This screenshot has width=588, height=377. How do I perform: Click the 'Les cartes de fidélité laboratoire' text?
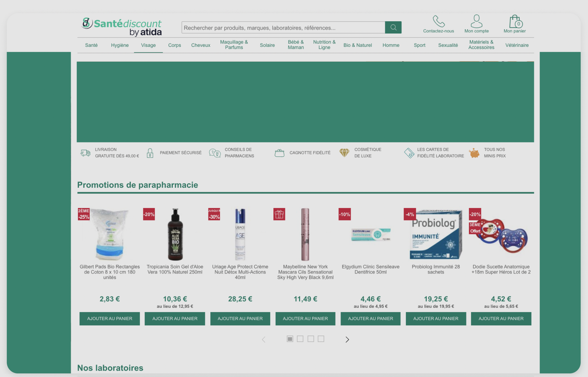click(x=440, y=153)
